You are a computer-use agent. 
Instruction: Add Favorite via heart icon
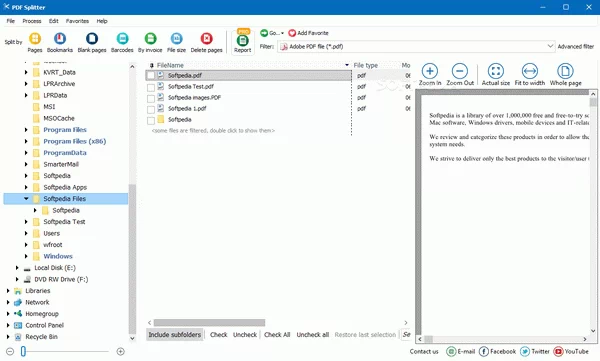(292, 33)
